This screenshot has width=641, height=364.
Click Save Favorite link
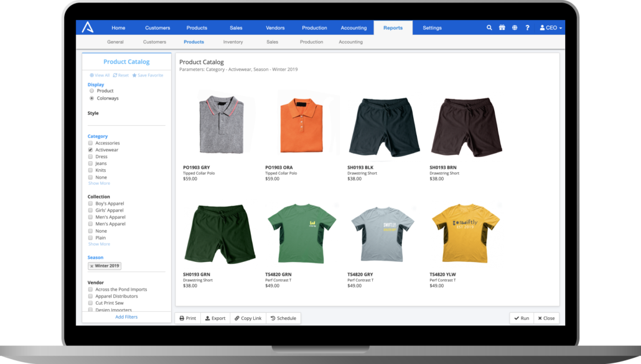[147, 75]
